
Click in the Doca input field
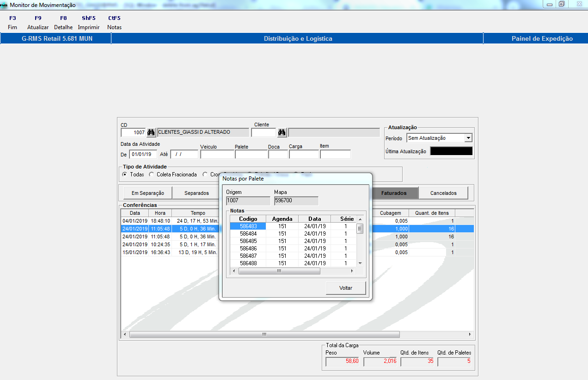pos(278,154)
